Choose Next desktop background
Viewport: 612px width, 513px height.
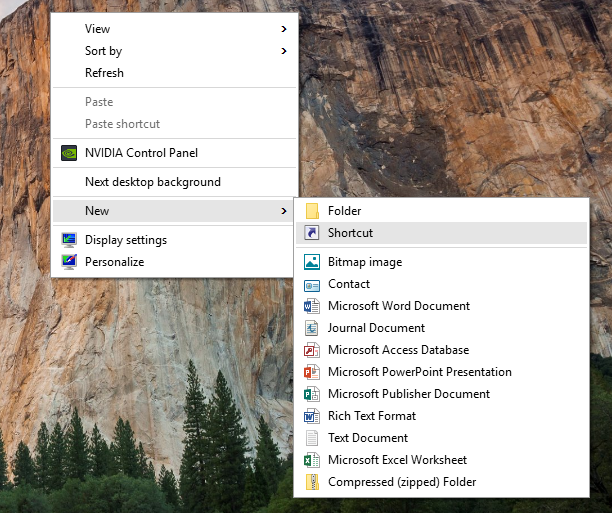152,182
